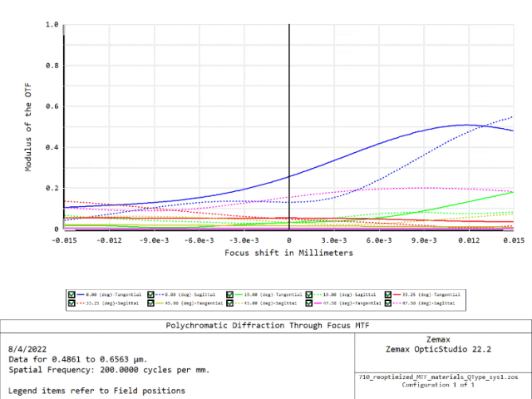Click the .zos file name text
Viewport: 532px width, 399px height.
438,377
